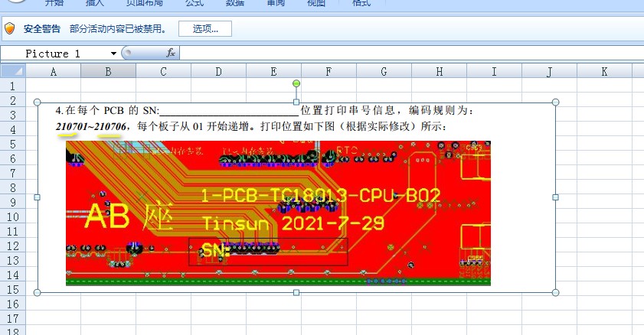Switch to the 视图 ribbon tab
644x335 pixels.
[x=316, y=2]
